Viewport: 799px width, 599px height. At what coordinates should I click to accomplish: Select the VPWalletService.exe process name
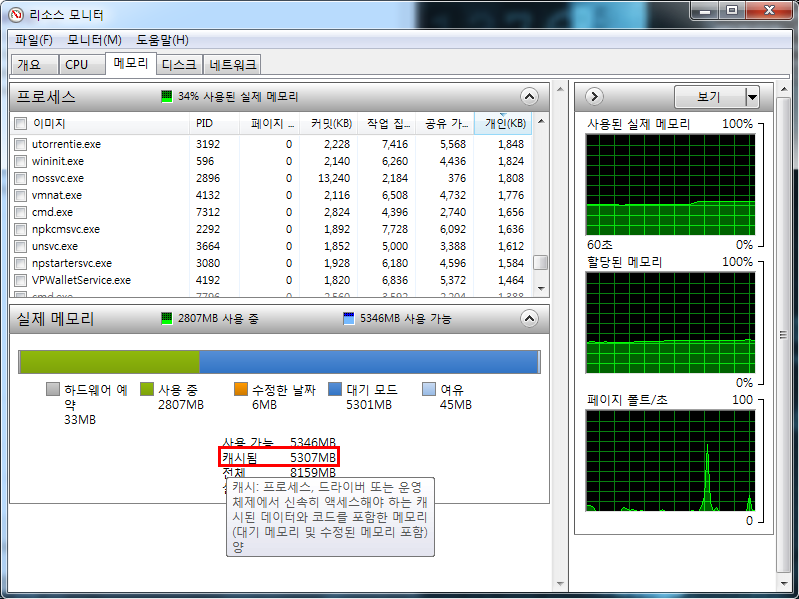[x=81, y=280]
